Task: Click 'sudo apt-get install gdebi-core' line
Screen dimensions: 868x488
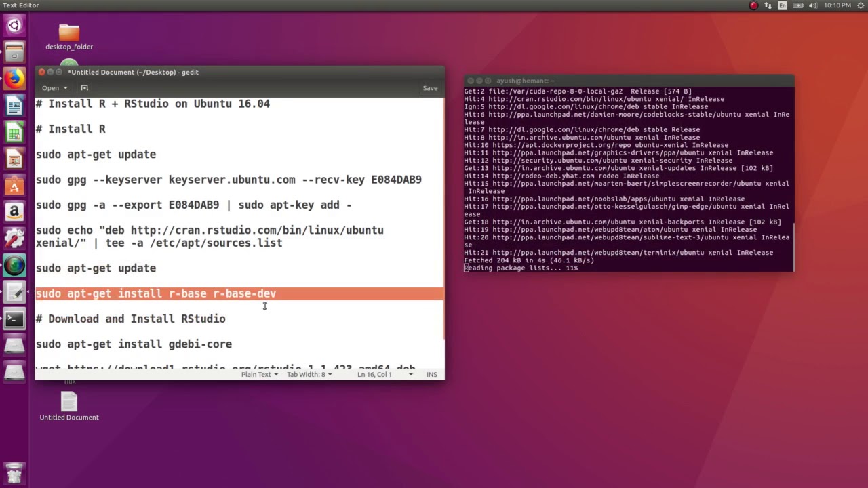Action: pyautogui.click(x=134, y=344)
